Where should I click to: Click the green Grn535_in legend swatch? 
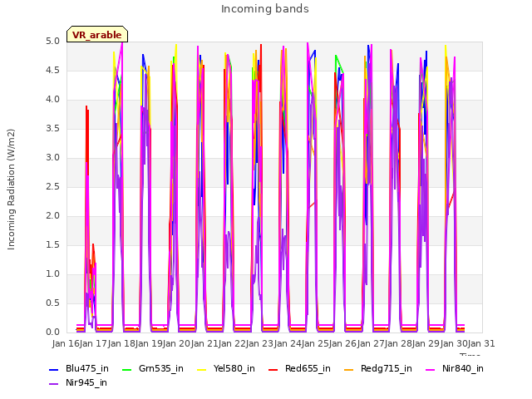pos(126,370)
